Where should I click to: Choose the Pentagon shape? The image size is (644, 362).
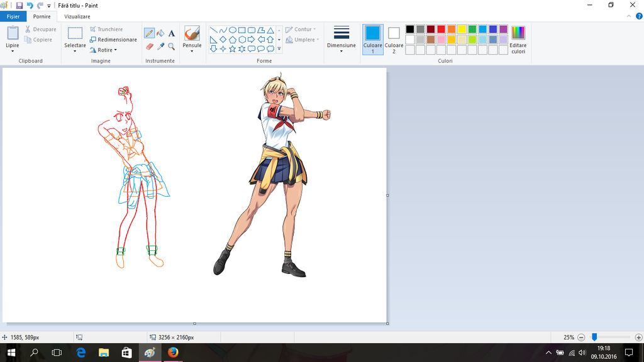[233, 40]
